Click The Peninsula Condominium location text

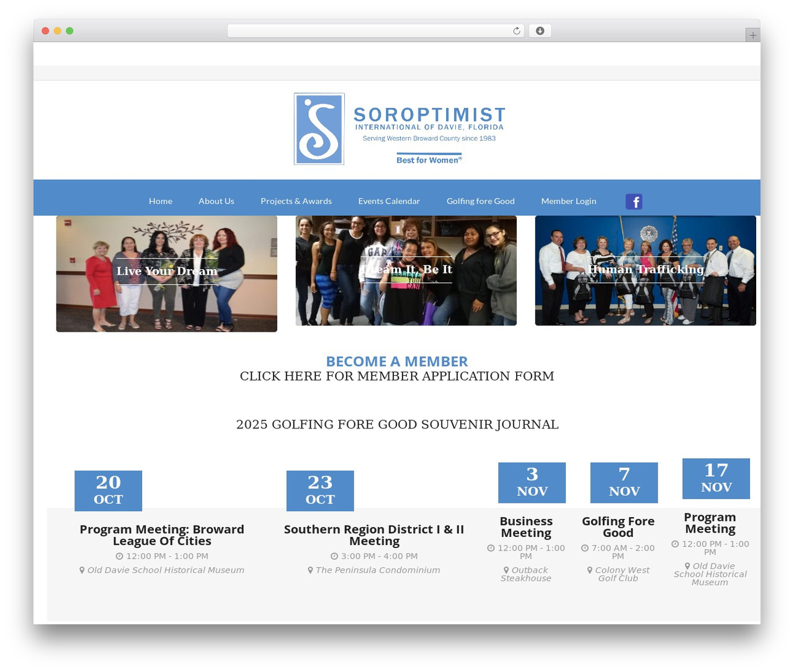[x=378, y=570]
